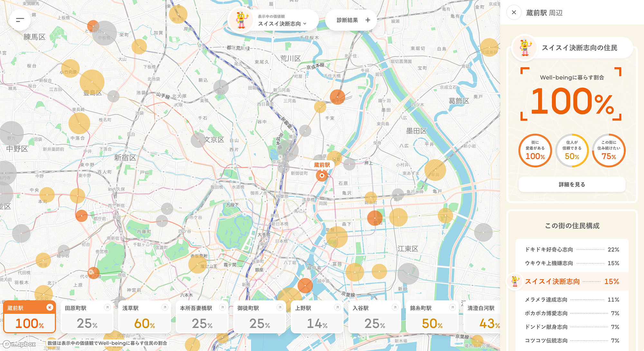Click the plus icon beside 診断結果
The image size is (644, 351).
[x=368, y=20]
